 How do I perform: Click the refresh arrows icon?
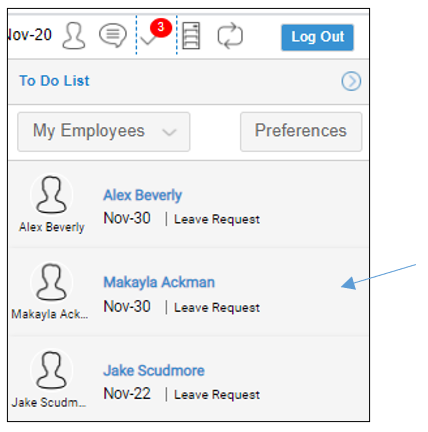(x=230, y=36)
